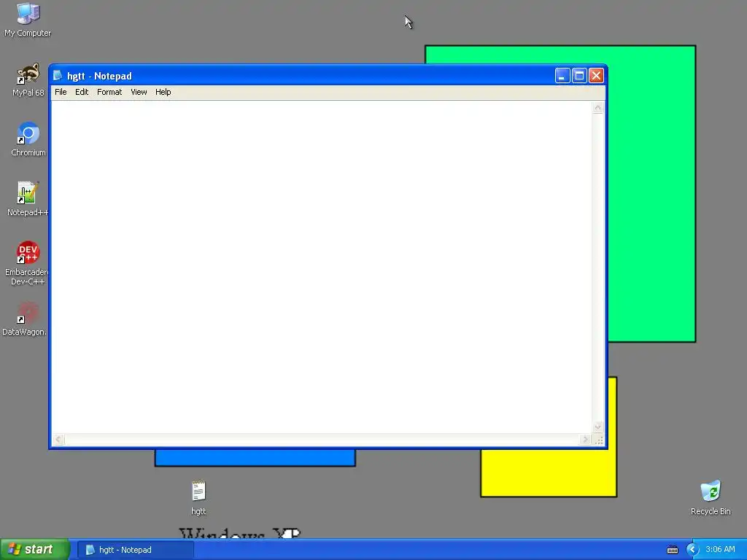Close the hgtt Notepad window

pyautogui.click(x=596, y=76)
